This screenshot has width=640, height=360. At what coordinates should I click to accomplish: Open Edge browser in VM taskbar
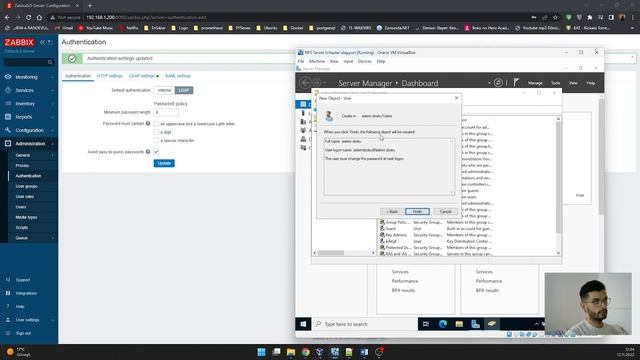[x=442, y=324]
